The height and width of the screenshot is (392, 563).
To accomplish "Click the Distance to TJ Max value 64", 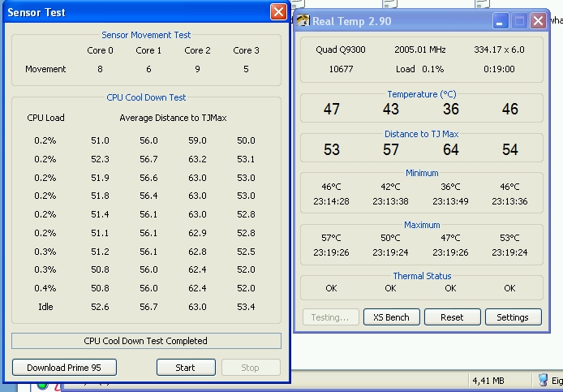I will pos(450,149).
